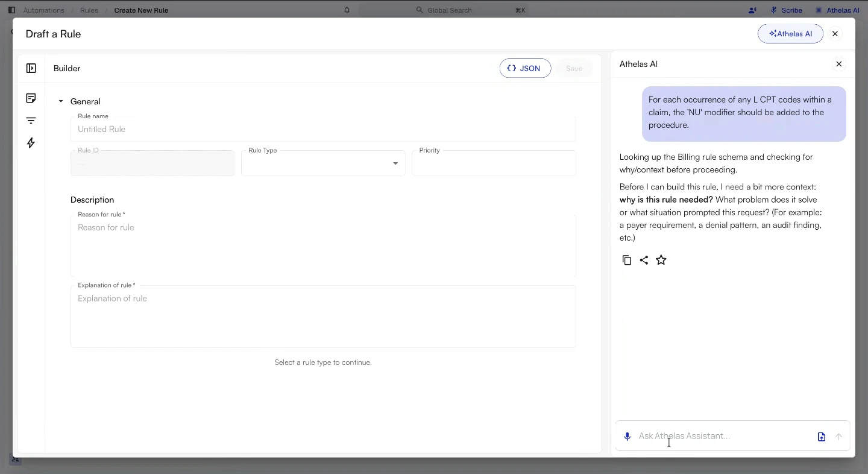Viewport: 868px width, 474px height.
Task: Open the add users icon in top bar
Action: (x=752, y=10)
